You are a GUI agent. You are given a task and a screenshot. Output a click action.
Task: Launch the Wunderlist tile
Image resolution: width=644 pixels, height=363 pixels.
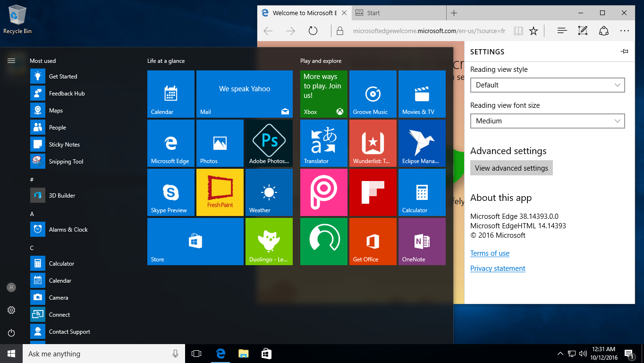(x=373, y=143)
